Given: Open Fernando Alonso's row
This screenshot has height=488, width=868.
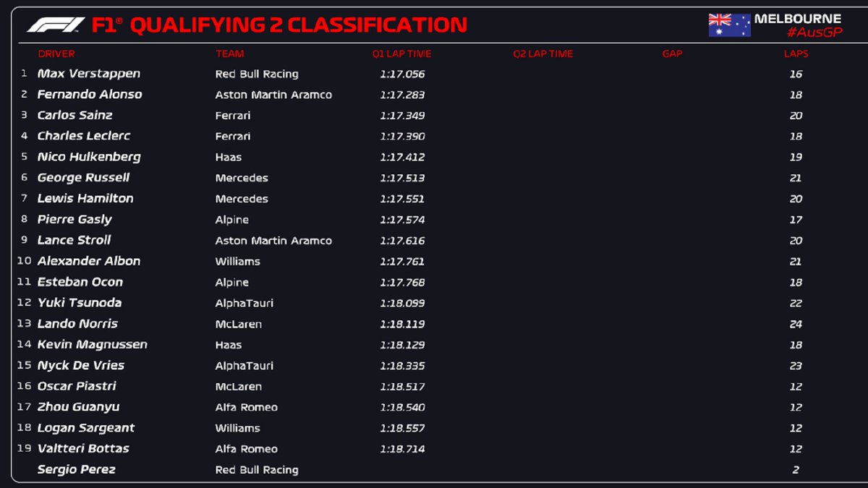Looking at the screenshot, I should [x=90, y=95].
